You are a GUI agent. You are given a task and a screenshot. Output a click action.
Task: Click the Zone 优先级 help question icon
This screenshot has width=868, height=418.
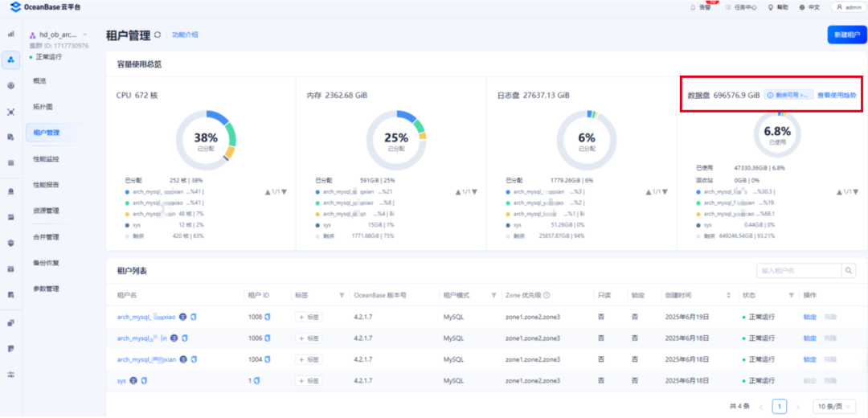[x=547, y=296]
